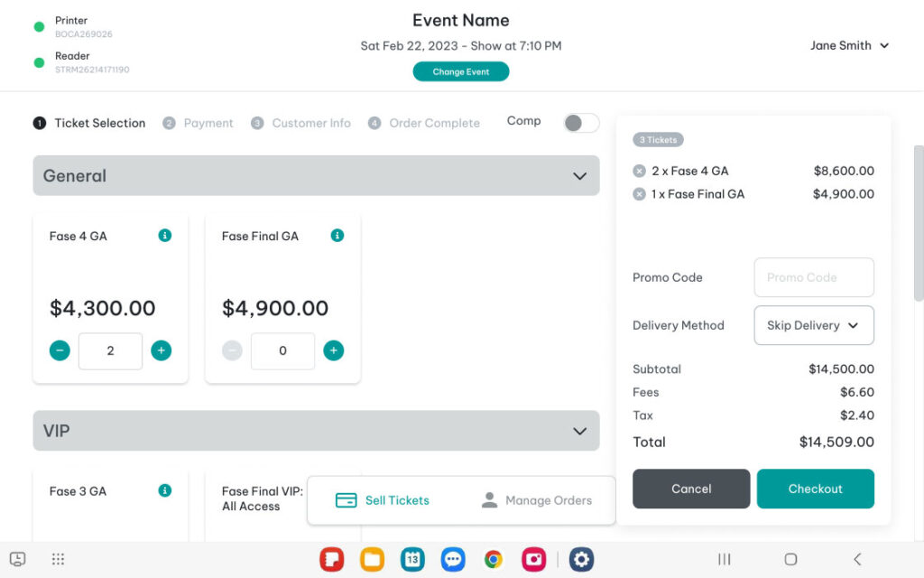Image resolution: width=924 pixels, height=578 pixels.
Task: Collapse the VIP ticket section
Action: tap(580, 432)
